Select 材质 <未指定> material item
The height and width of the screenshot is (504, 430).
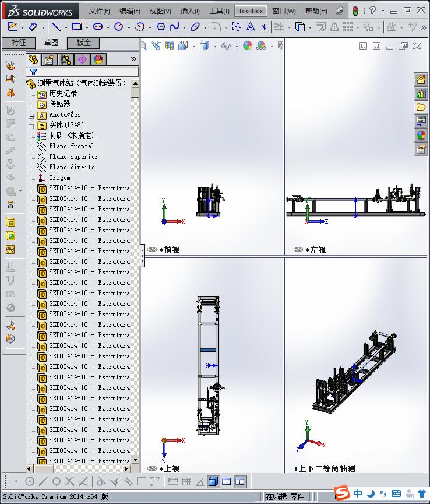[x=72, y=135]
